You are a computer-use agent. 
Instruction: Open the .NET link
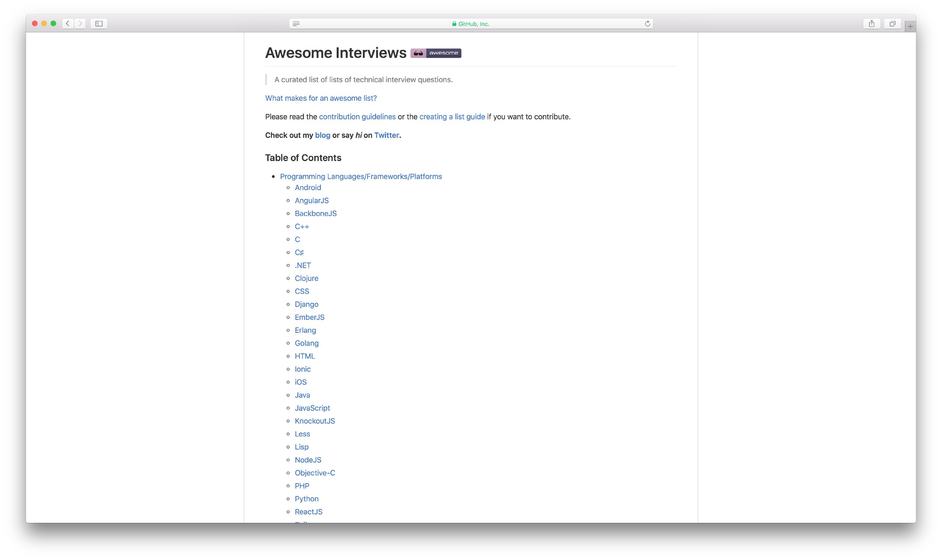click(303, 265)
